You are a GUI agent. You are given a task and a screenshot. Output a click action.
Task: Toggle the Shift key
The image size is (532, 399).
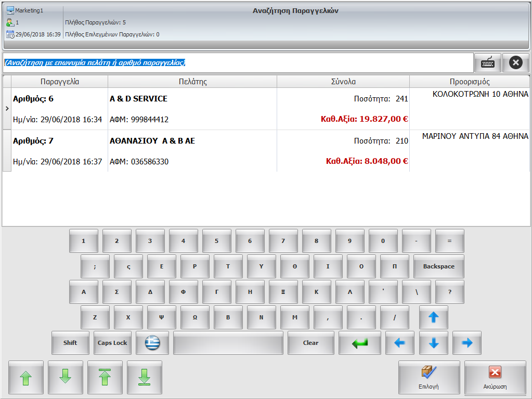pyautogui.click(x=70, y=343)
